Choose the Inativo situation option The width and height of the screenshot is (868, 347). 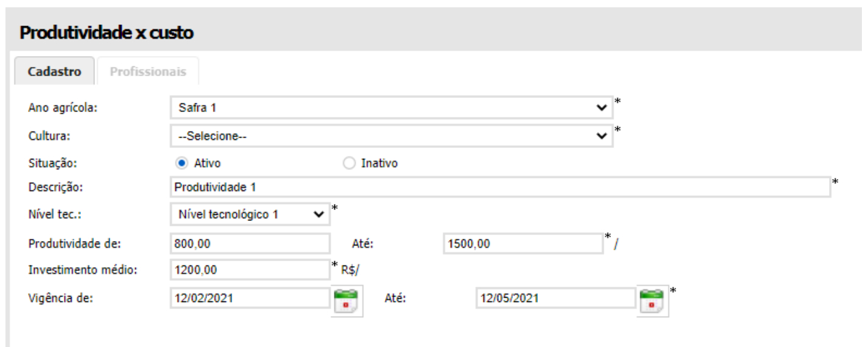click(x=349, y=163)
